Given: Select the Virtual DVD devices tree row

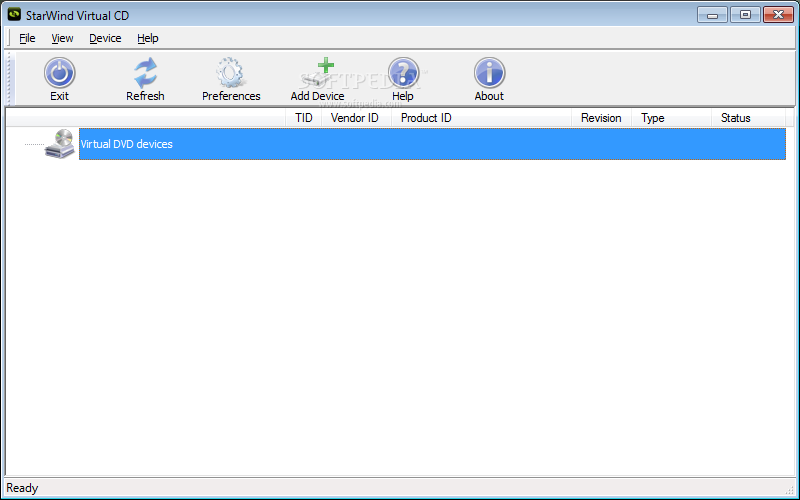Looking at the screenshot, I should 432,144.
